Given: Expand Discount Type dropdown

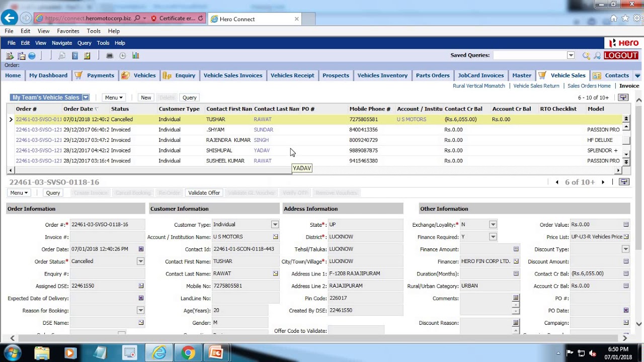Looking at the screenshot, I should pyautogui.click(x=625, y=249).
